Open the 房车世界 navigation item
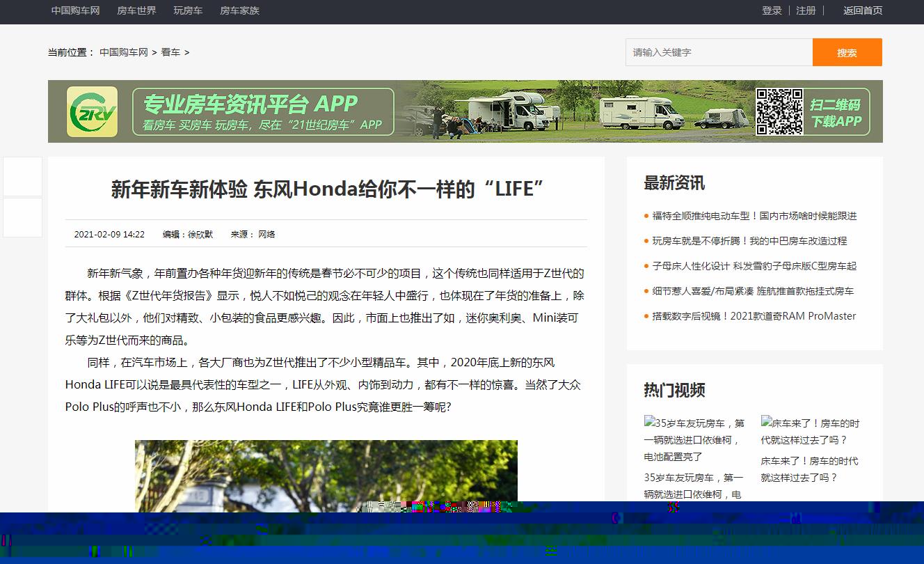 pos(136,10)
